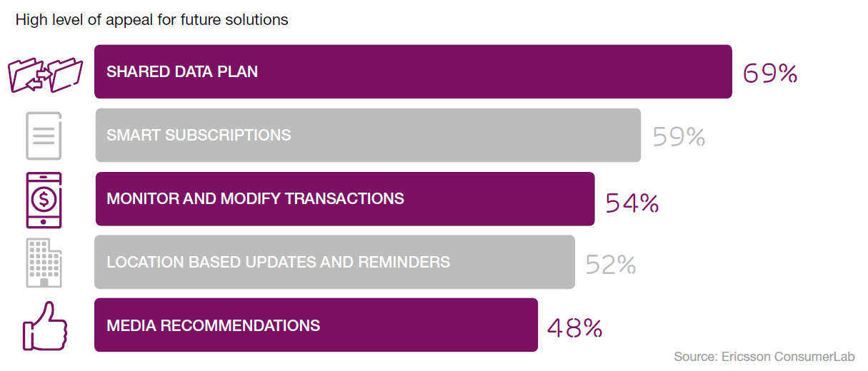
Task: Select the 59% percentage text
Action: (679, 137)
